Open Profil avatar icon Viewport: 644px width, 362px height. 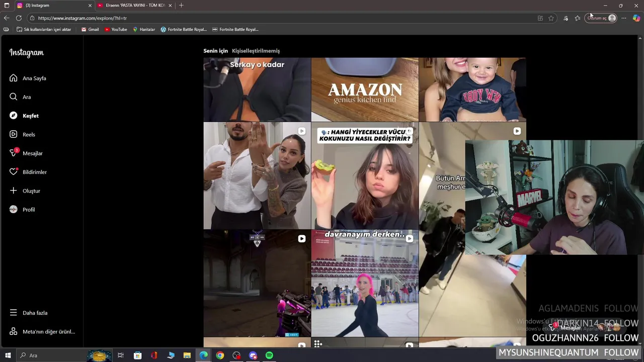pos(14,209)
